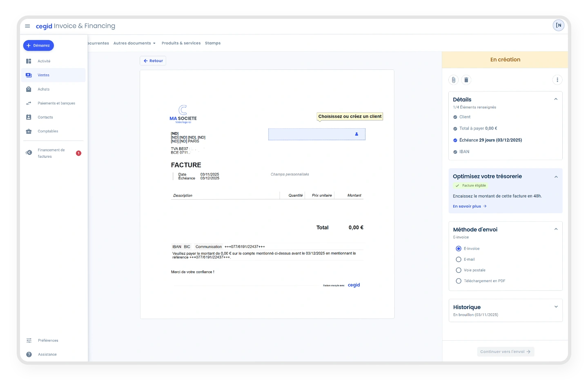Select Voie postale sending method
588x388 pixels.
pyautogui.click(x=459, y=270)
